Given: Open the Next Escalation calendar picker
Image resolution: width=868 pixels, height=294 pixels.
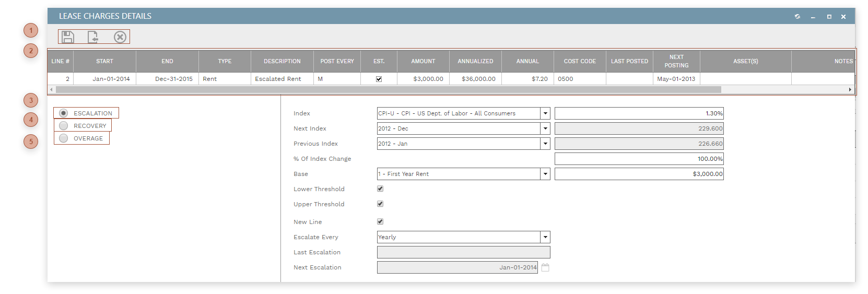Looking at the screenshot, I should coord(545,267).
